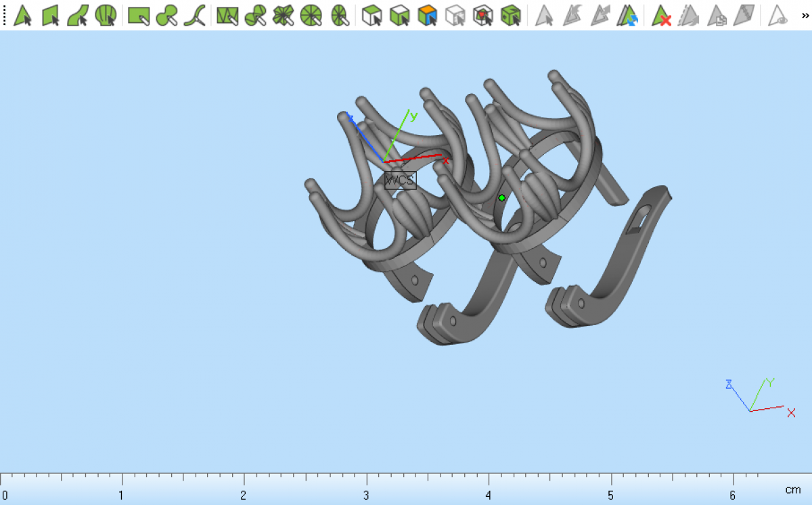This screenshot has width=812, height=505.
Task: Click the toolbar drag handle dots
Action: pos(5,15)
